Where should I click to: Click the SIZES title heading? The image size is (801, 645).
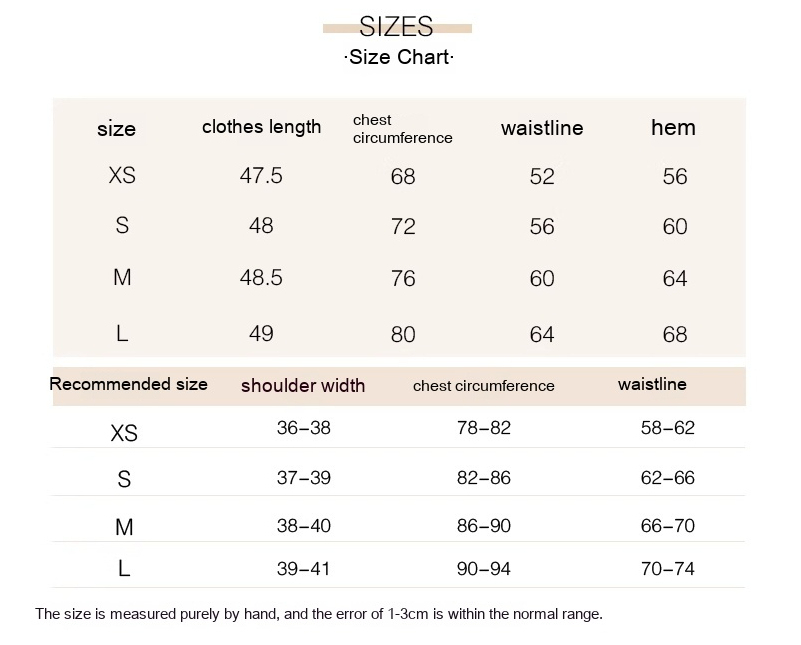pyautogui.click(x=397, y=26)
